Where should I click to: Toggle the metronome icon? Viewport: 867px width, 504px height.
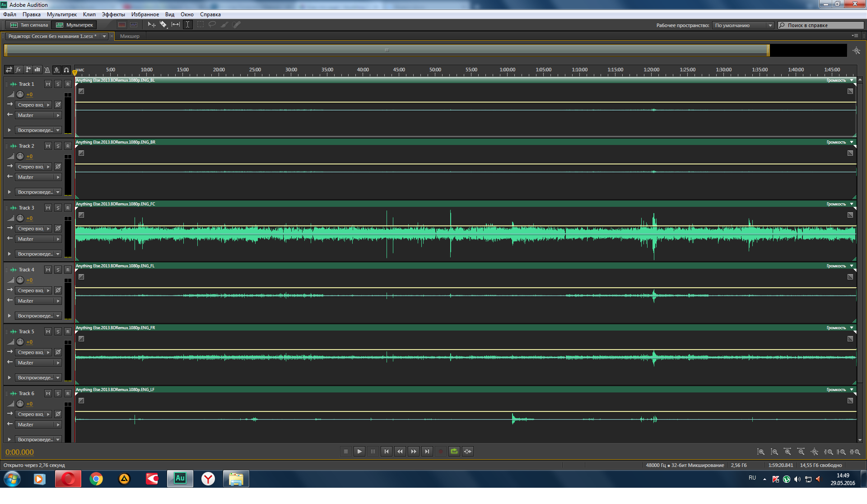coord(47,70)
